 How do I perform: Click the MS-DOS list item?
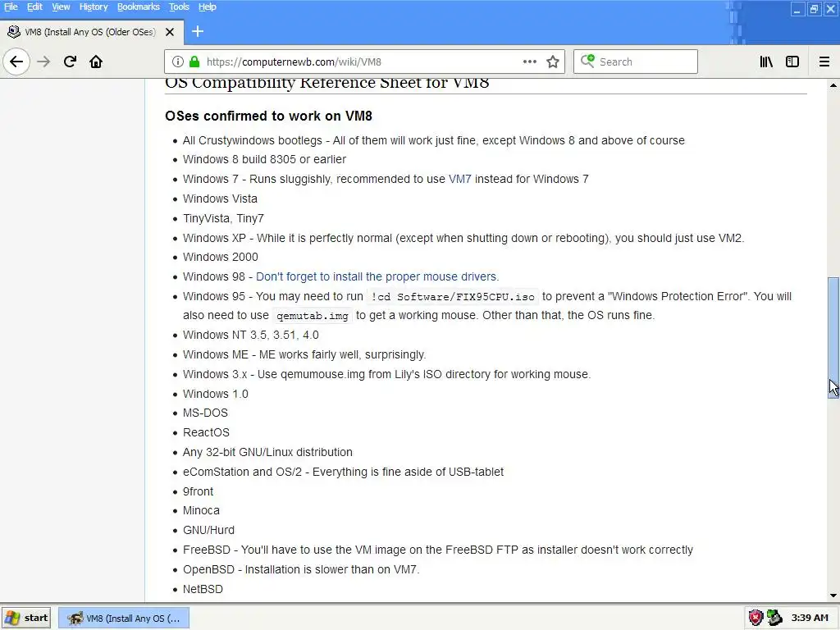tap(205, 413)
